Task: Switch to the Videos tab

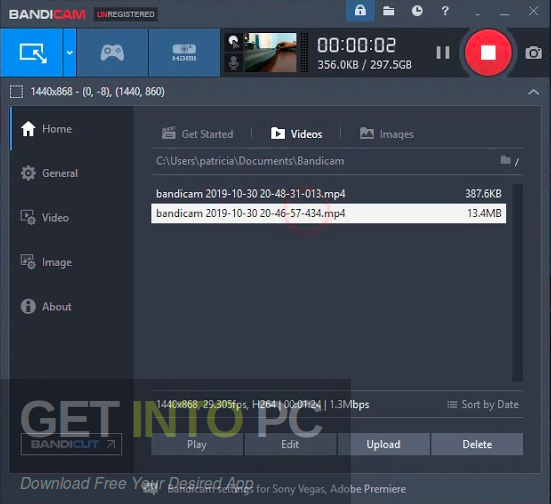Action: (296, 134)
